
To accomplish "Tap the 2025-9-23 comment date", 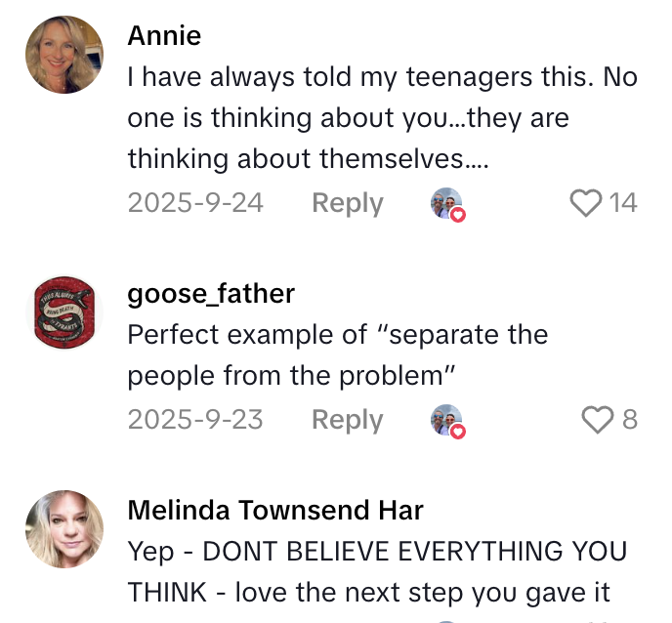I will tap(195, 419).
